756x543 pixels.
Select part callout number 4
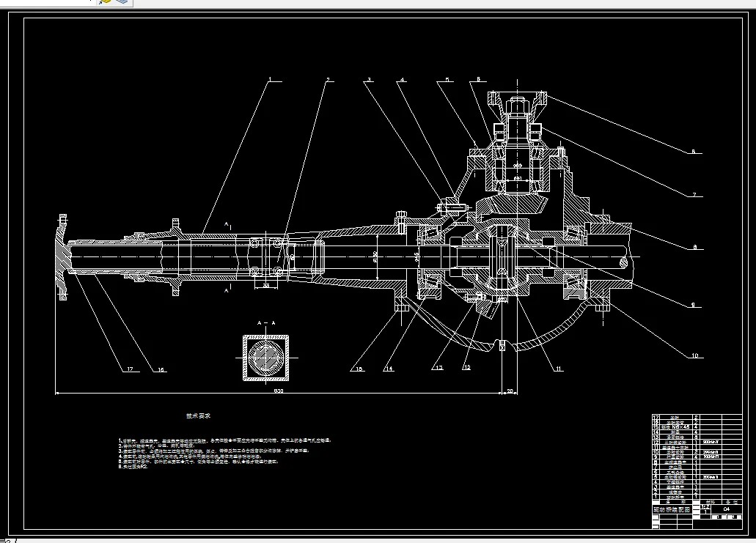403,79
